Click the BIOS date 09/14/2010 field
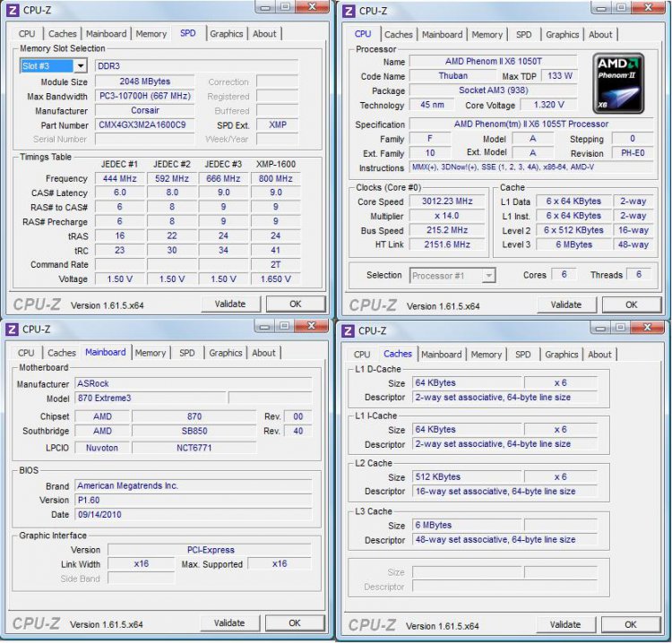 point(194,514)
